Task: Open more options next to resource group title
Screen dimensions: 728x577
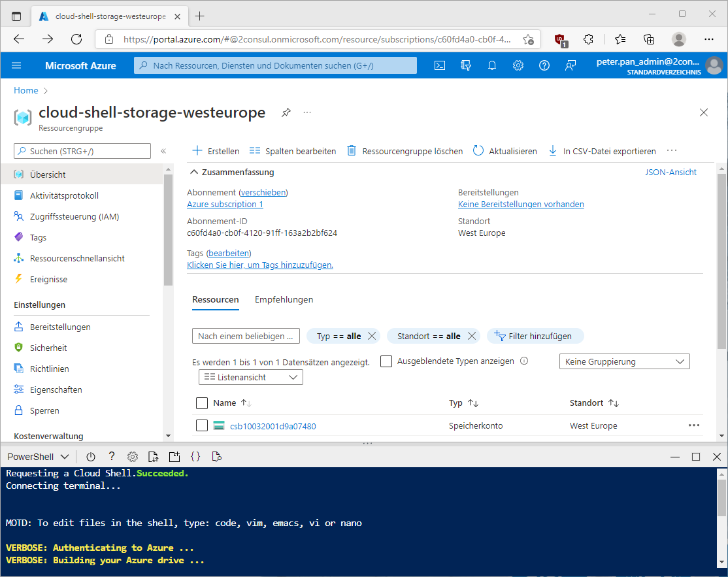Action: pos(307,112)
